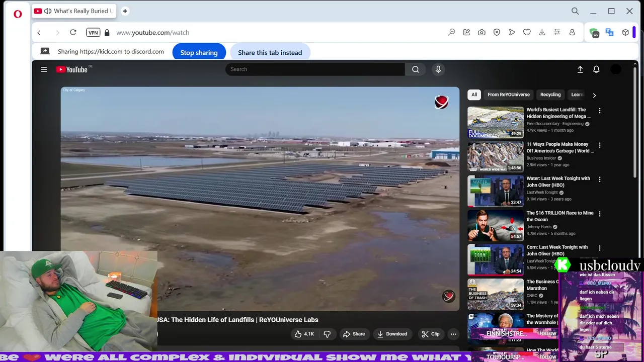Download the video

click(392, 334)
